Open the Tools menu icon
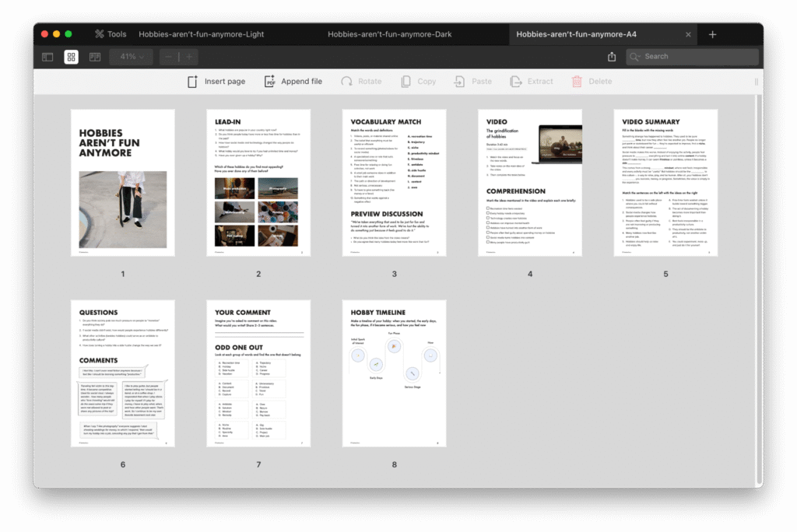 100,34
